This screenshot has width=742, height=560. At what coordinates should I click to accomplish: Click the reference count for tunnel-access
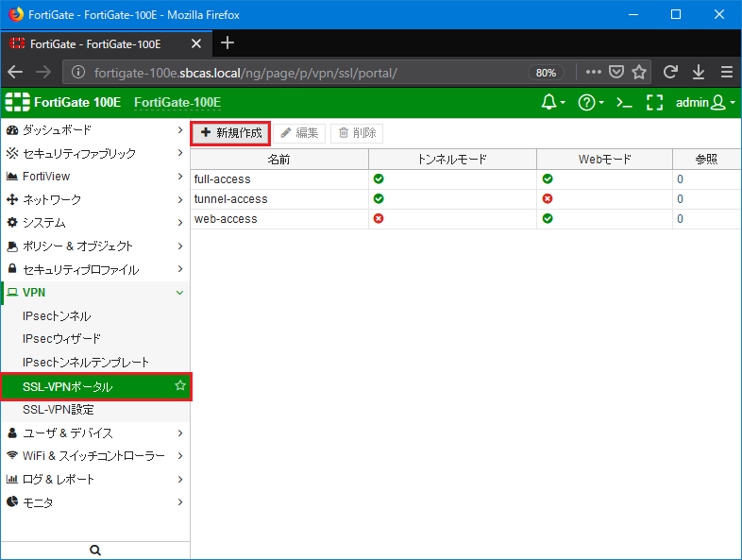point(680,199)
